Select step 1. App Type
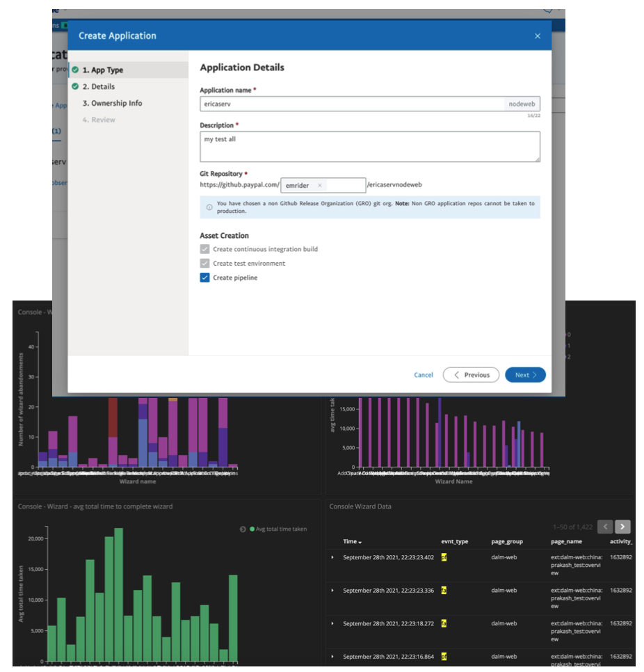The height and width of the screenshot is (672, 644). [x=129, y=70]
